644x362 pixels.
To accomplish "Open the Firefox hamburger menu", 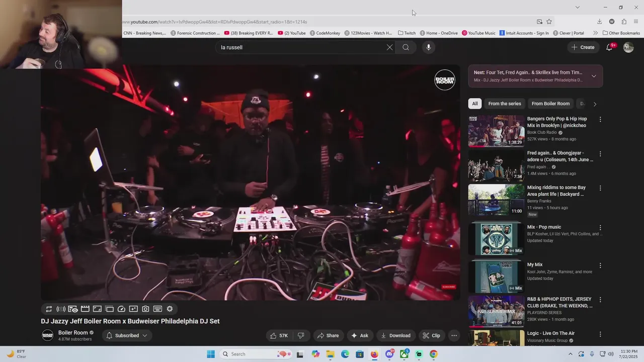I will point(636,22).
